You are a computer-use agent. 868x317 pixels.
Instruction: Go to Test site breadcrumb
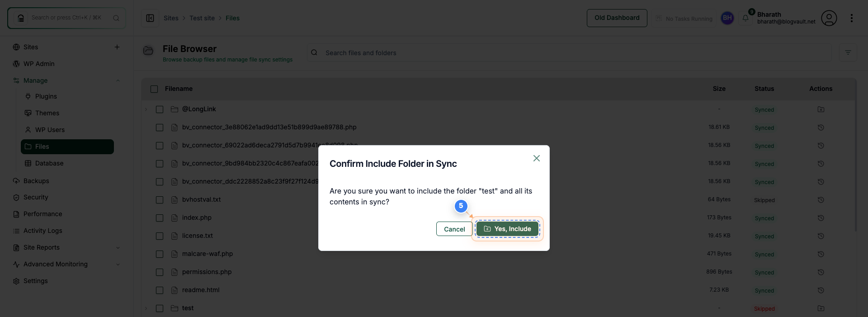point(202,18)
